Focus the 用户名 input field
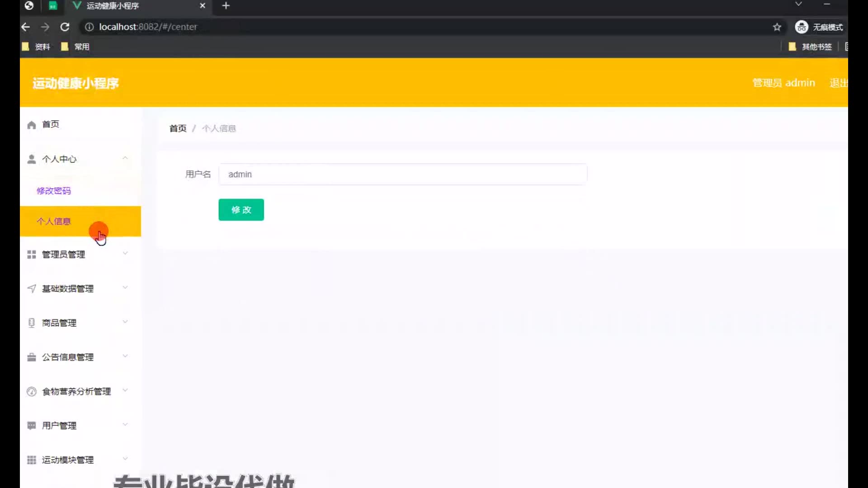 coord(403,174)
